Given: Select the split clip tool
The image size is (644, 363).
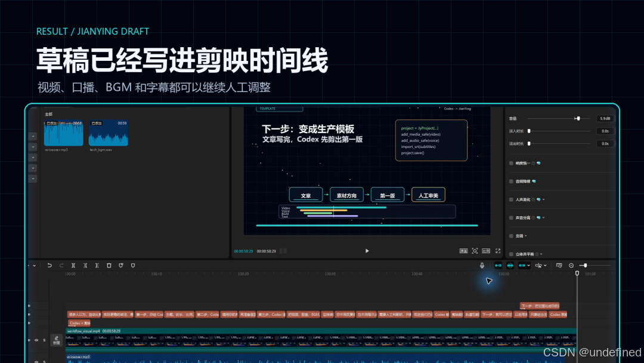Looking at the screenshot, I should (73, 266).
